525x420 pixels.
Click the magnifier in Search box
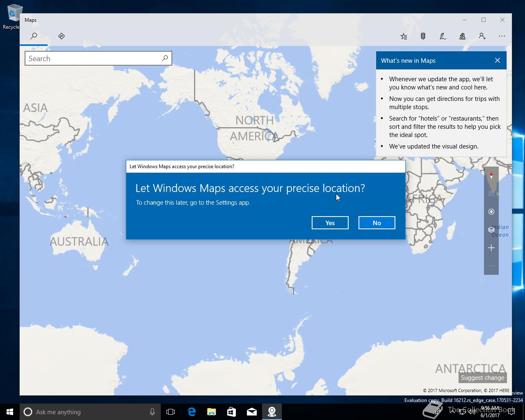[165, 58]
